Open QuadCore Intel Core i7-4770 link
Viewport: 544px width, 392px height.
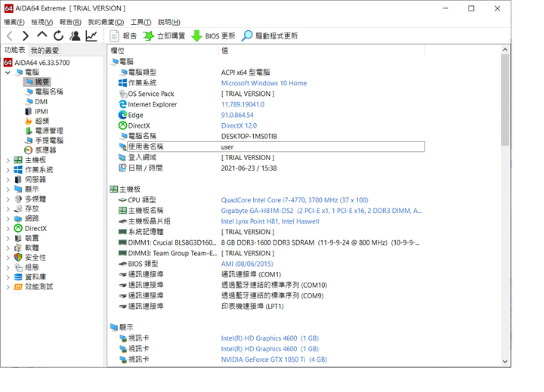[x=295, y=200]
